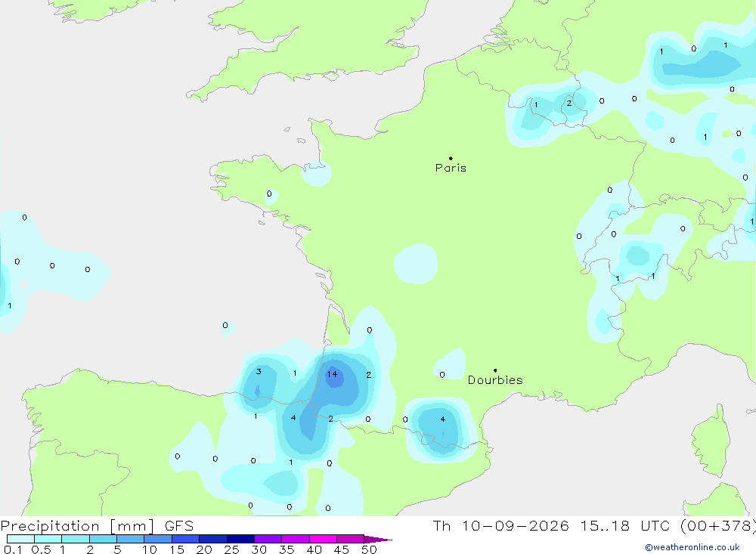Click the '30' legend scale label
Image resolution: width=756 pixels, height=554 pixels.
[259, 549]
